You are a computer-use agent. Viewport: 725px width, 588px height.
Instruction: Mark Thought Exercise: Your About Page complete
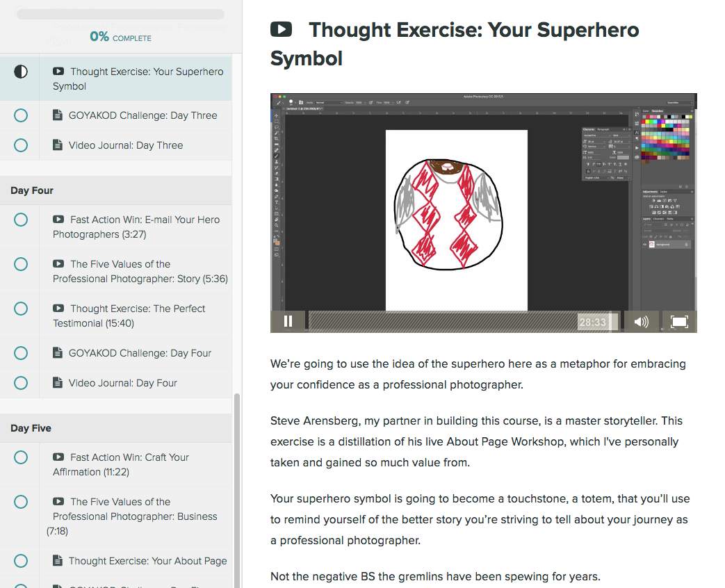[x=21, y=561]
